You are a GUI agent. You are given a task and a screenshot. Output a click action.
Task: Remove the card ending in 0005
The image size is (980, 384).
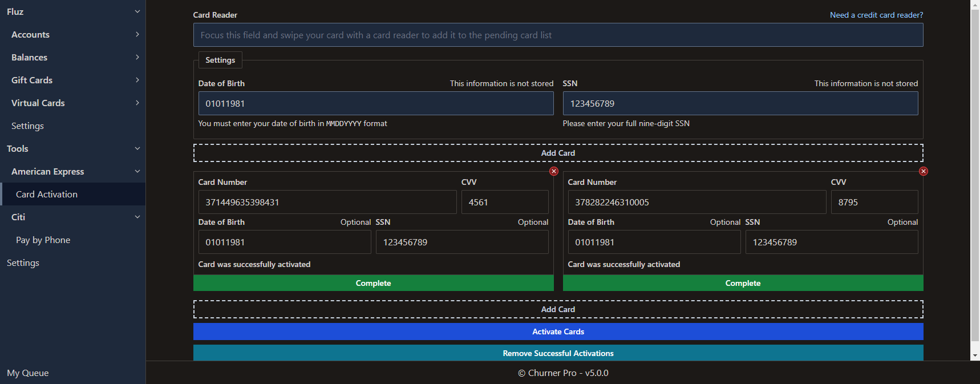pos(923,171)
